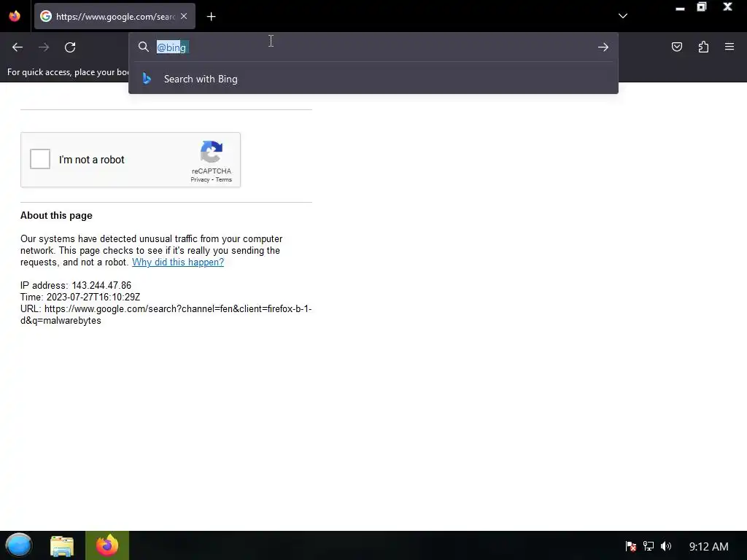
Task: Minimize the Firefox window
Action: (x=680, y=8)
